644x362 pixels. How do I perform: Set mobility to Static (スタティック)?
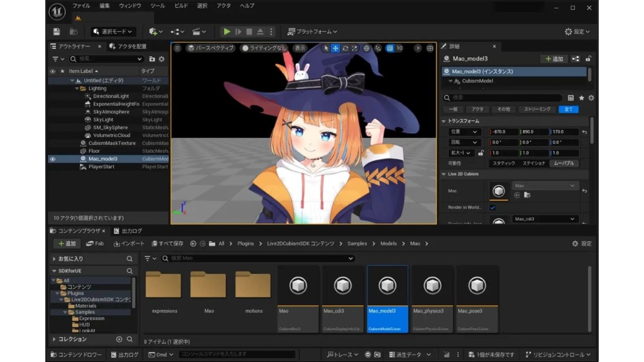tap(503, 163)
